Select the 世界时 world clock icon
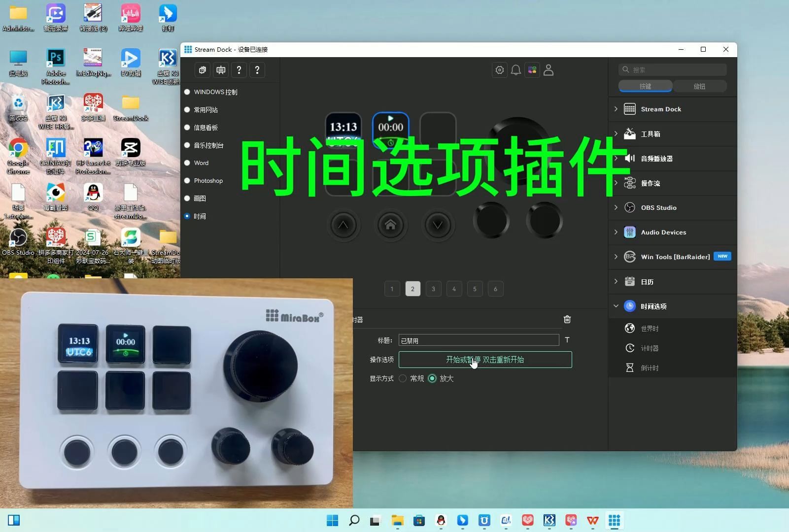The width and height of the screenshot is (789, 532). pyautogui.click(x=630, y=328)
